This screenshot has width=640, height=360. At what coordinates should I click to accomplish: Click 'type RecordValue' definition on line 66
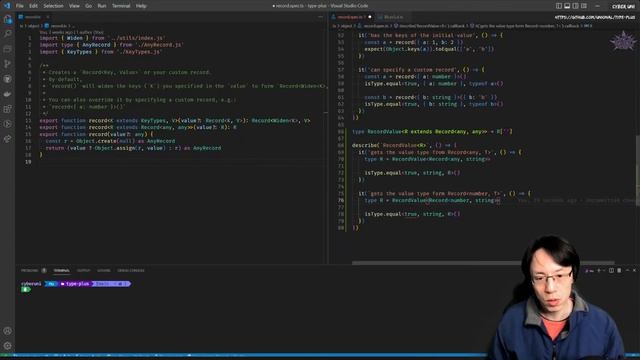(432, 131)
